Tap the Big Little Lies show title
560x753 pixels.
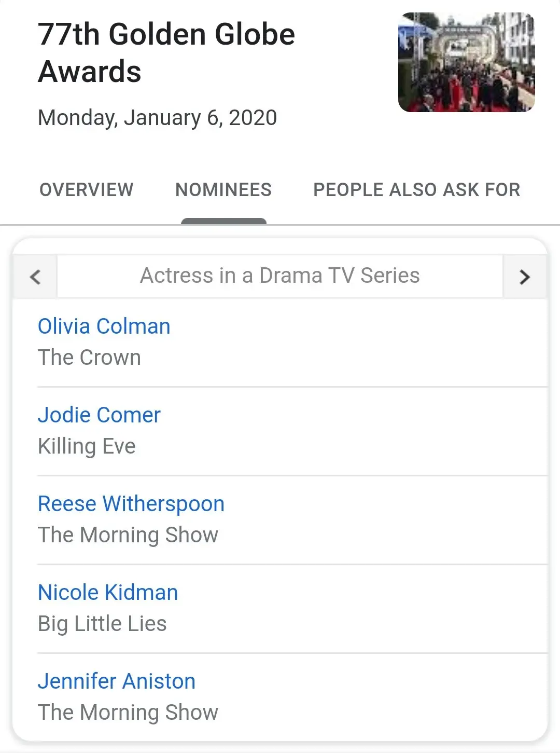[x=102, y=624]
